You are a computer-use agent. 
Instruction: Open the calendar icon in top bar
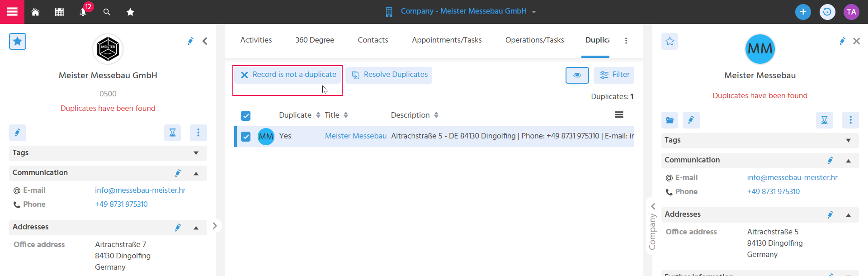[x=59, y=12]
